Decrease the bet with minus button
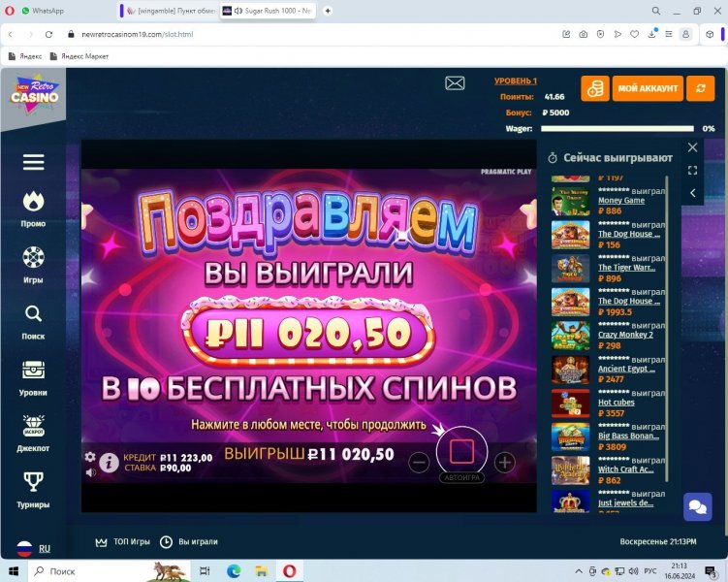Image resolution: width=728 pixels, height=582 pixels. coord(419,462)
